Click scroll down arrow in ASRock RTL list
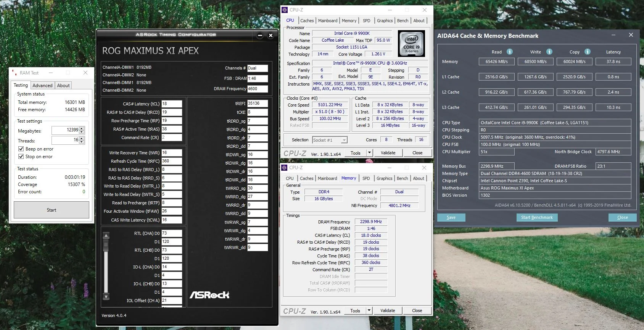The image size is (644, 330). (106, 296)
